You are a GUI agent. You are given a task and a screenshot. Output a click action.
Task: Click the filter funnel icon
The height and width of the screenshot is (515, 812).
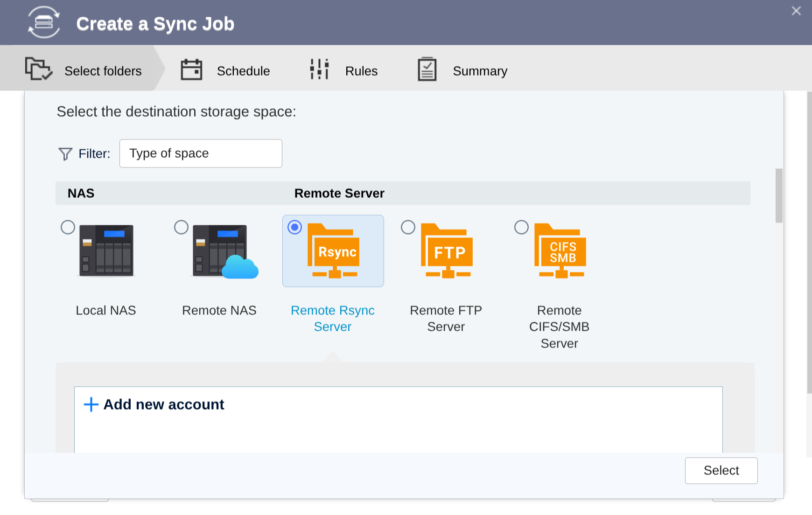[65, 154]
